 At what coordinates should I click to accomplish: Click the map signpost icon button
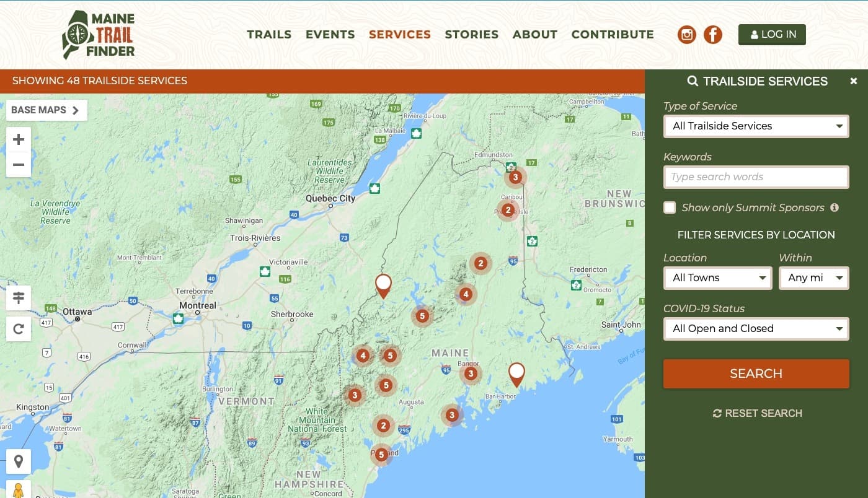pos(19,298)
